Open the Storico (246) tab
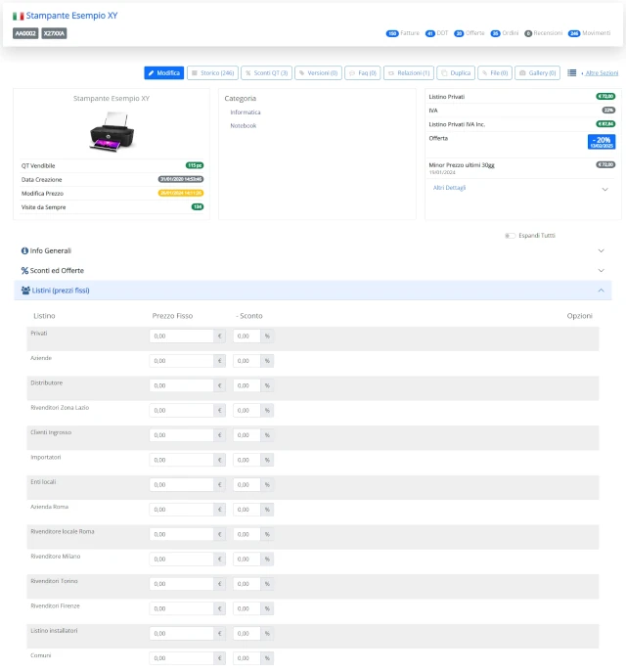Screen dimensions: 626x672 coord(212,72)
